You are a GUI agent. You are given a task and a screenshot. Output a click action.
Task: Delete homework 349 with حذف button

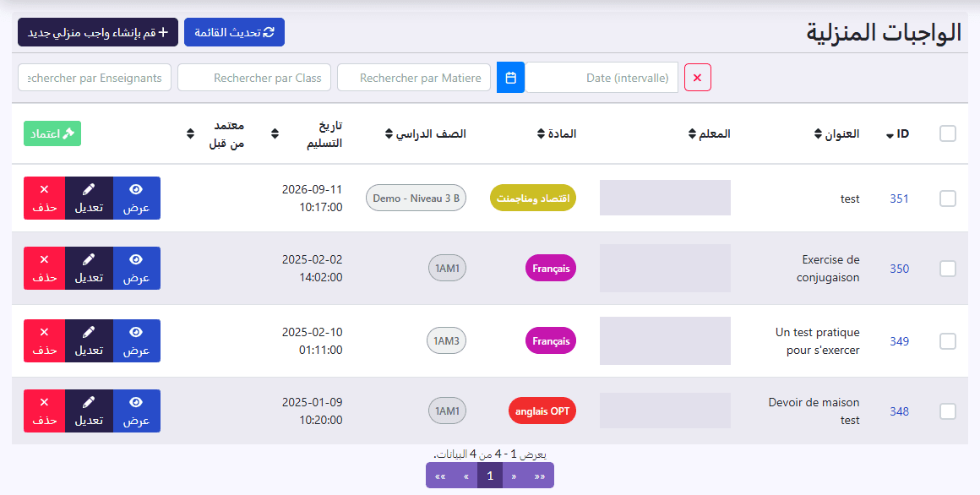(x=45, y=340)
